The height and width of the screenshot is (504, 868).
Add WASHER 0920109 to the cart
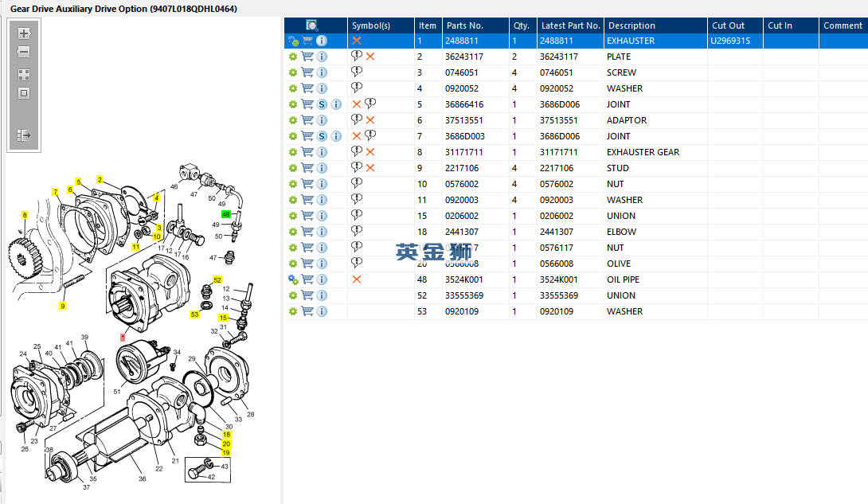[x=307, y=311]
